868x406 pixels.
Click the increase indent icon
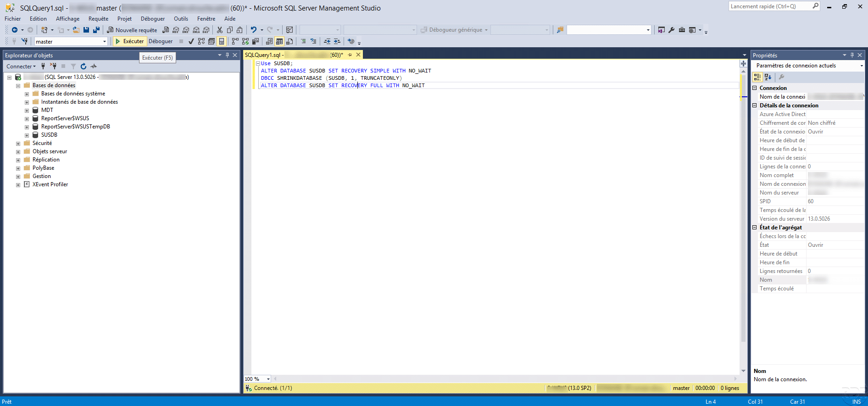[337, 41]
